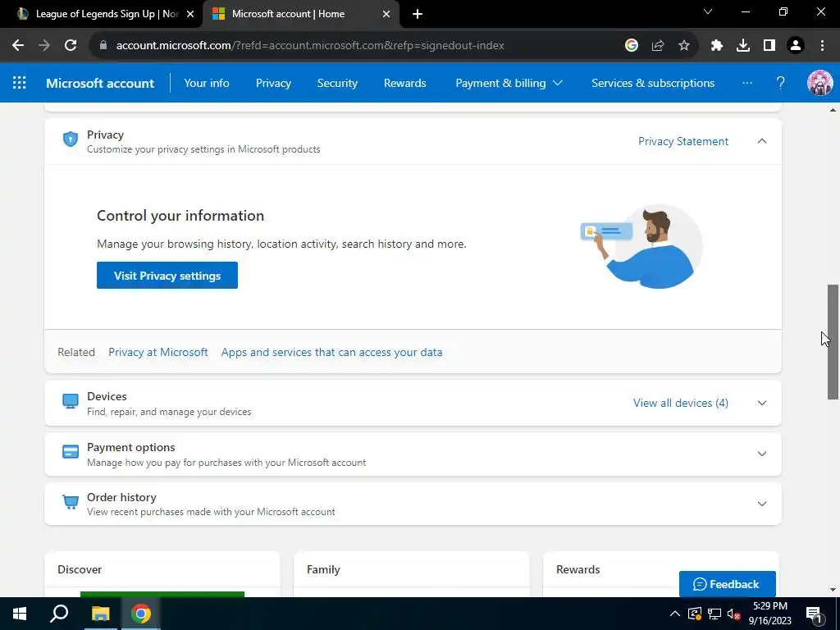Open the Privacy at Microsoft link
This screenshot has width=840, height=630.
[x=158, y=352]
